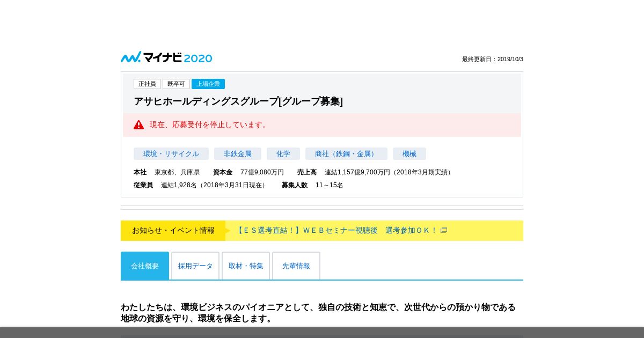Click the 環境・リサイクル industry tag

point(171,154)
